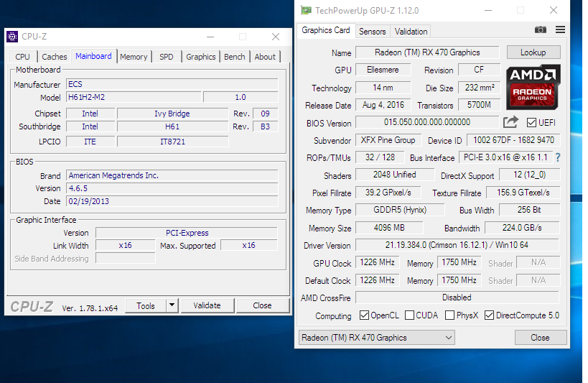This screenshot has width=588, height=383.
Task: Click the Memory Type GDDR5 (Hynix) field
Action: (400, 210)
